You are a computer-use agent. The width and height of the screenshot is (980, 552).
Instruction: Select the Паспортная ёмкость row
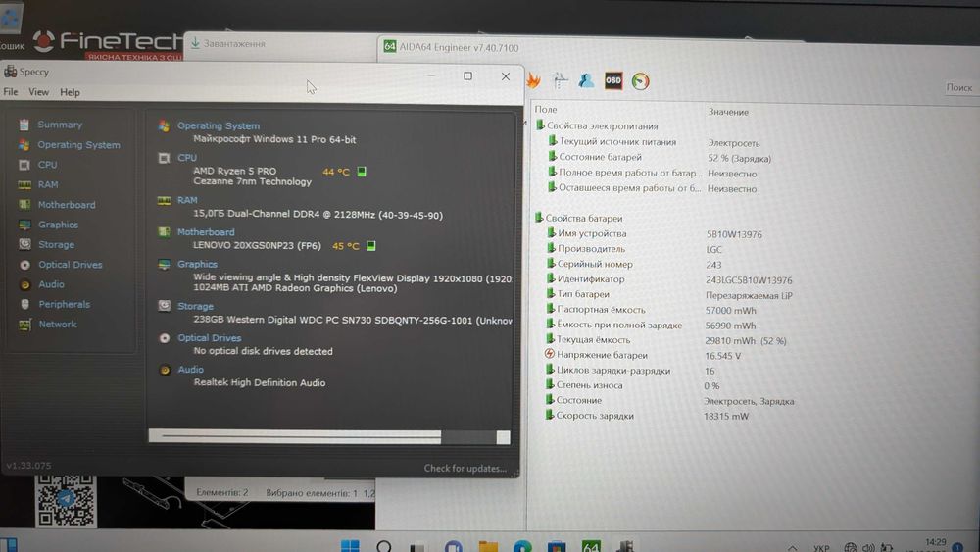click(x=652, y=310)
